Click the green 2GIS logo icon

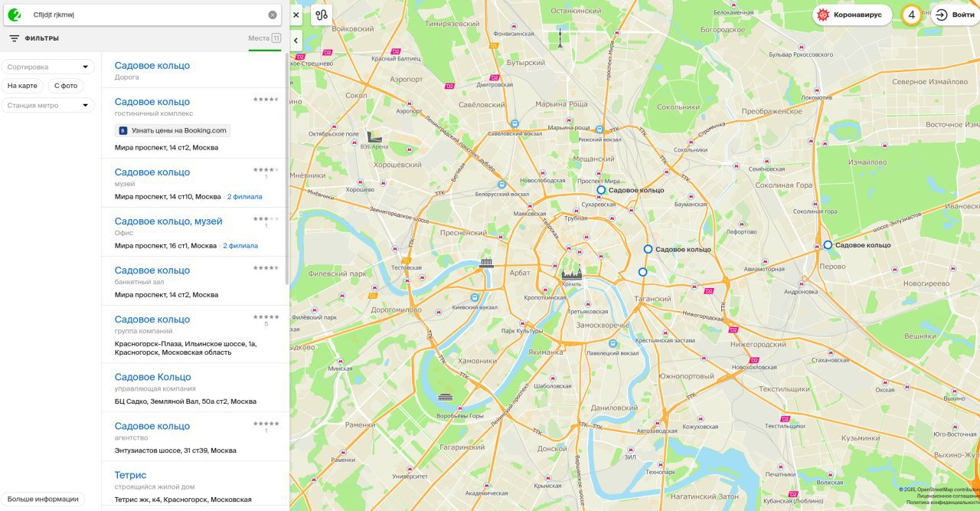(x=14, y=15)
